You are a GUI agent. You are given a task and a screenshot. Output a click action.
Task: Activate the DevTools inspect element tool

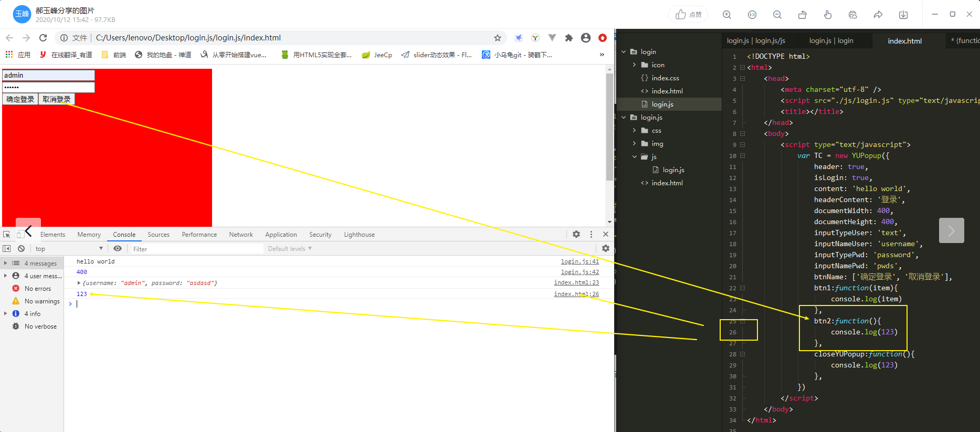7,235
